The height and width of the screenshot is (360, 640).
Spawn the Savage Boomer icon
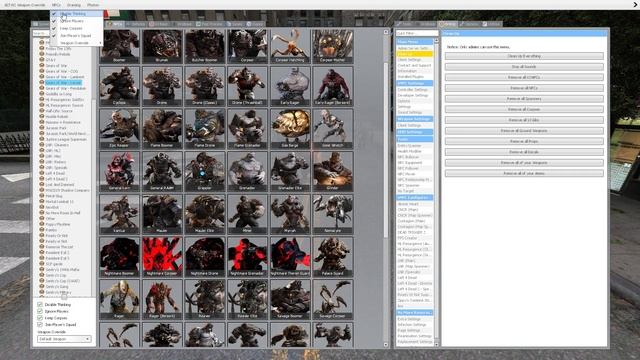coord(290,299)
